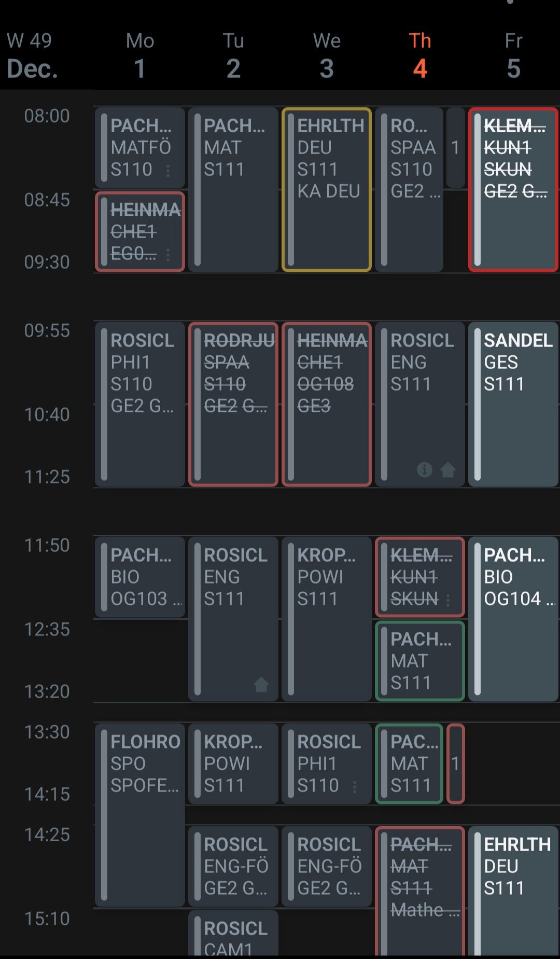Select Friday 5 in the week header

(513, 56)
